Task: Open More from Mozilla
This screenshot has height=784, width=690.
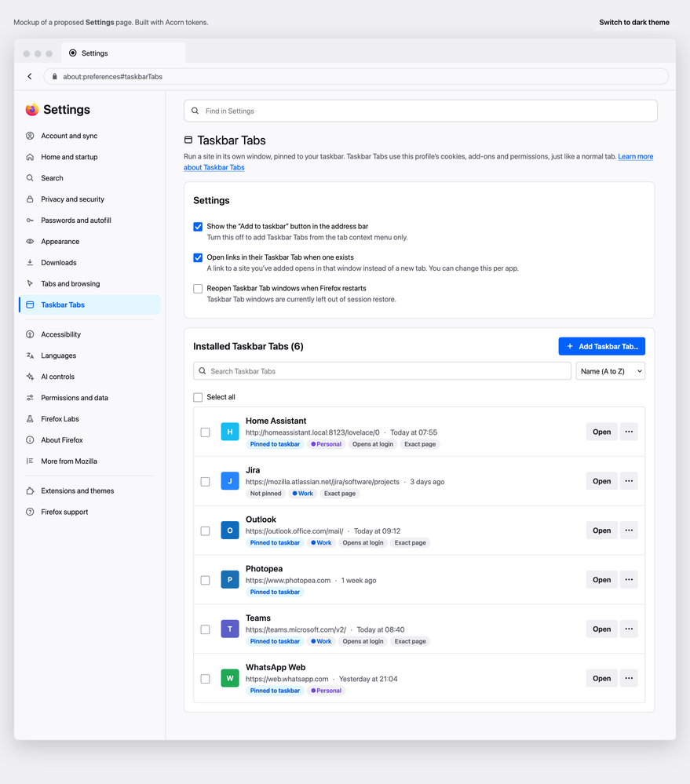Action: coord(90,461)
